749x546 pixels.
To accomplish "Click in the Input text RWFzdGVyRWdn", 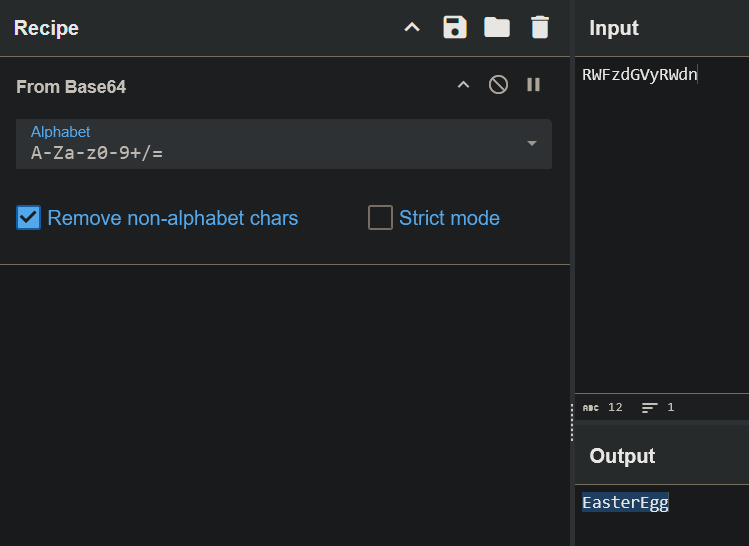I will tap(639, 74).
